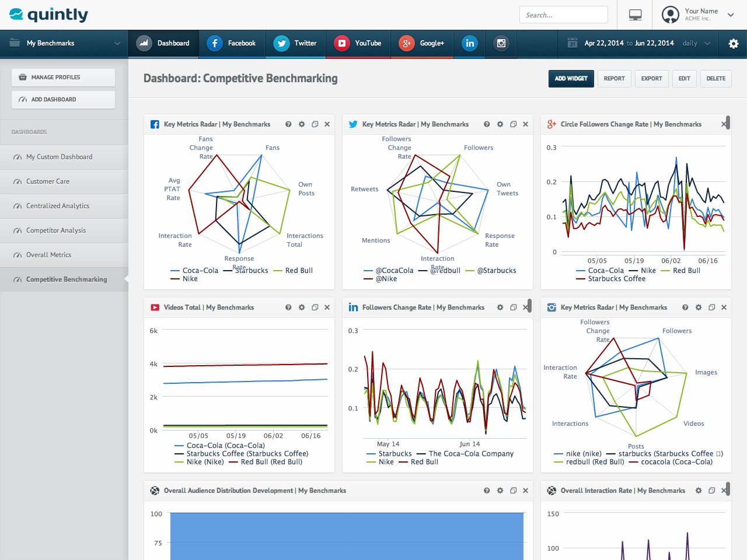Screen dimensions: 747x560
Task: Duplicate the Overall Interaction Rate widget
Action: click(712, 491)
